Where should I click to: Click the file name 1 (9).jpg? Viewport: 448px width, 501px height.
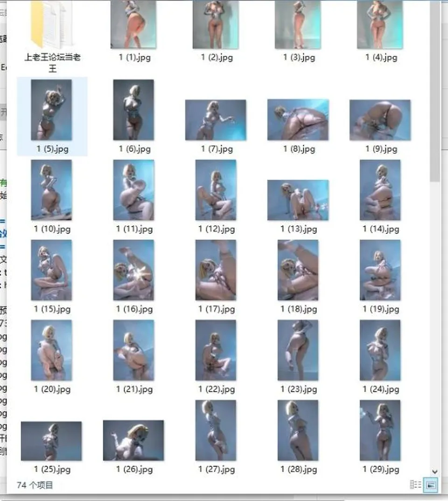(x=381, y=149)
